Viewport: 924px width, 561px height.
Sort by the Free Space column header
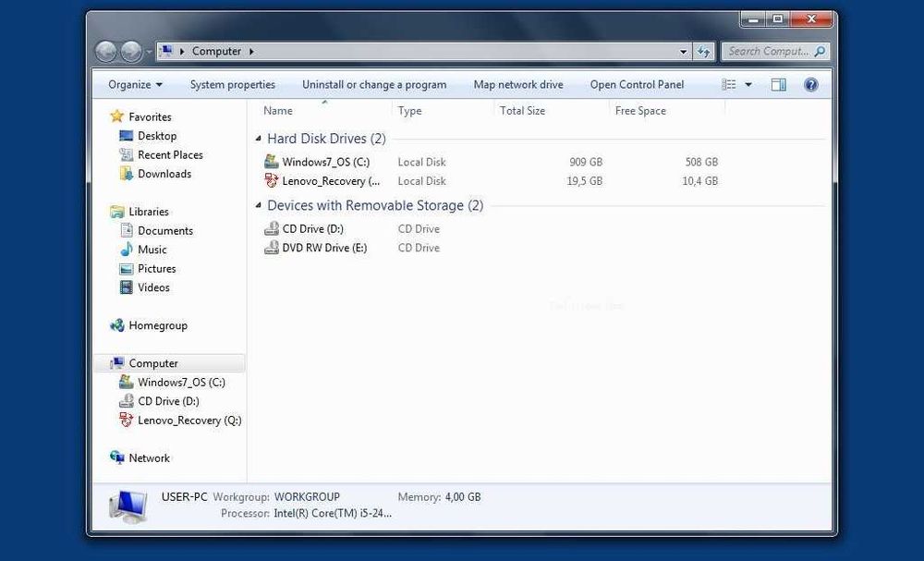640,110
